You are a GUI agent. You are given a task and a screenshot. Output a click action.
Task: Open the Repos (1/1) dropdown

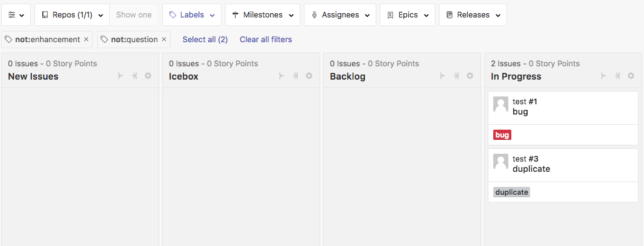tap(72, 15)
